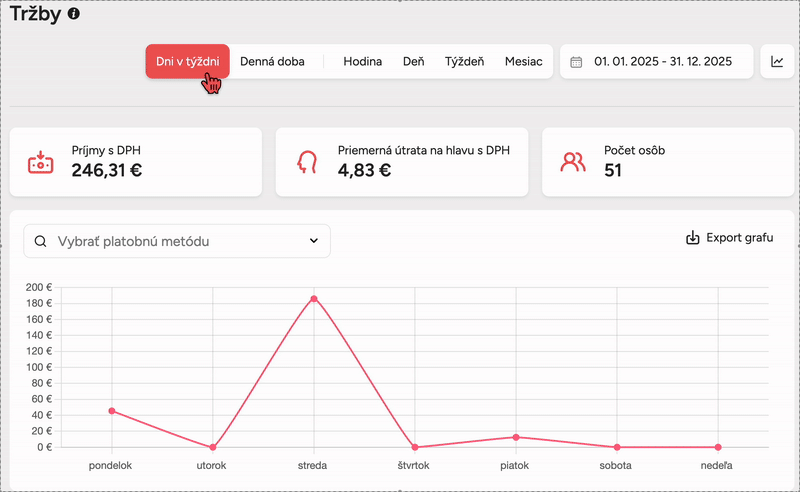The width and height of the screenshot is (800, 492).
Task: Select the Dni v týždni tab
Action: pyautogui.click(x=187, y=61)
